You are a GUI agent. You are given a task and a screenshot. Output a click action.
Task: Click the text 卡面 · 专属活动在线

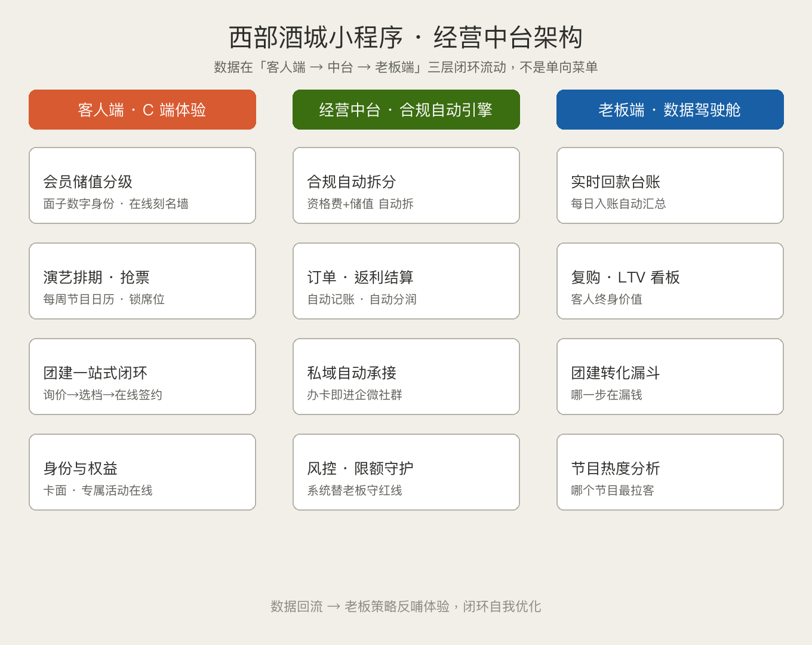98,490
